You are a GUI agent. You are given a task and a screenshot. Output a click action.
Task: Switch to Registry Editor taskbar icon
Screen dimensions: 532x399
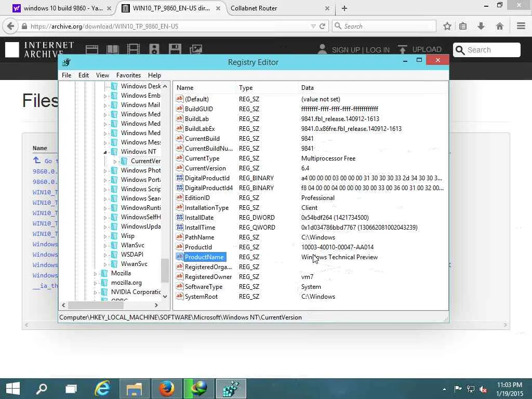231,389
